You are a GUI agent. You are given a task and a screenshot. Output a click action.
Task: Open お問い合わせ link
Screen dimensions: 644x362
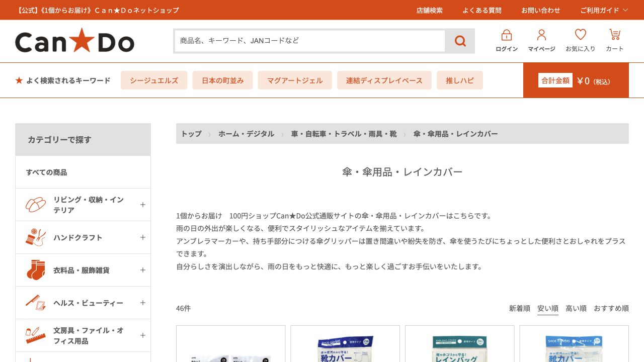coord(541,10)
